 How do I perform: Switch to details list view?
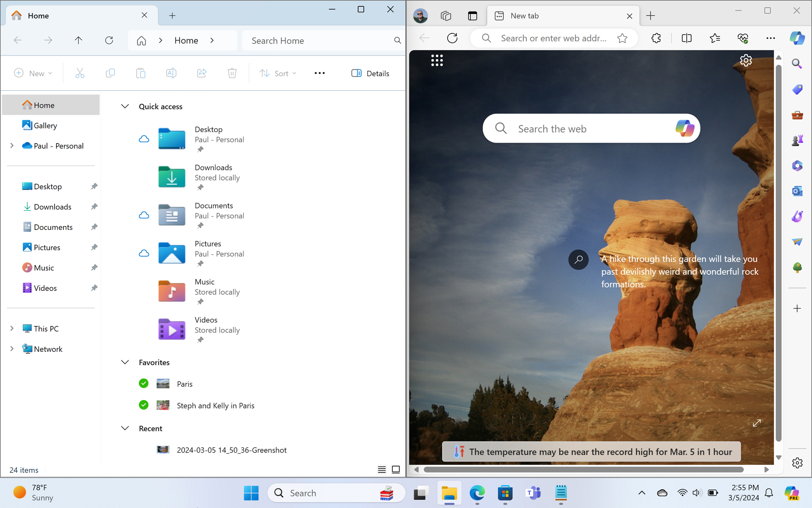pyautogui.click(x=381, y=469)
